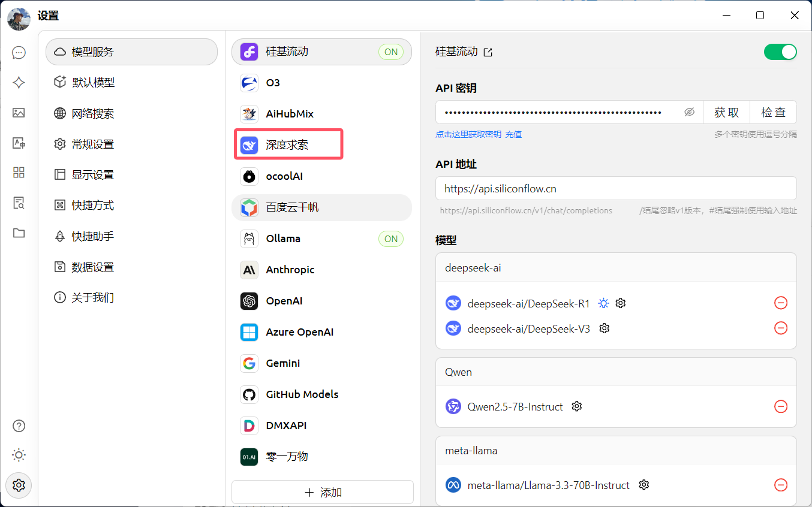Click the meta-llama model group header
812x507 pixels.
click(x=616, y=451)
